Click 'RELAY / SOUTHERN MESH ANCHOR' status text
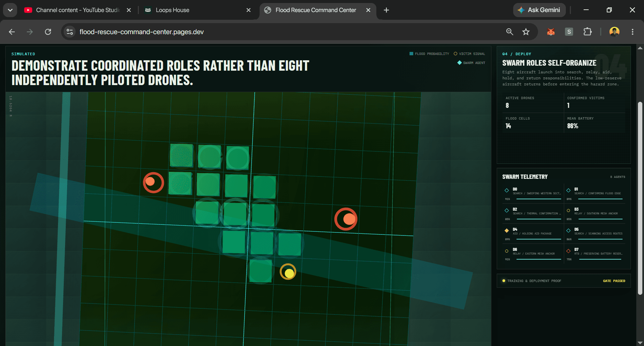Viewport: 644px width, 346px height. 596,213
